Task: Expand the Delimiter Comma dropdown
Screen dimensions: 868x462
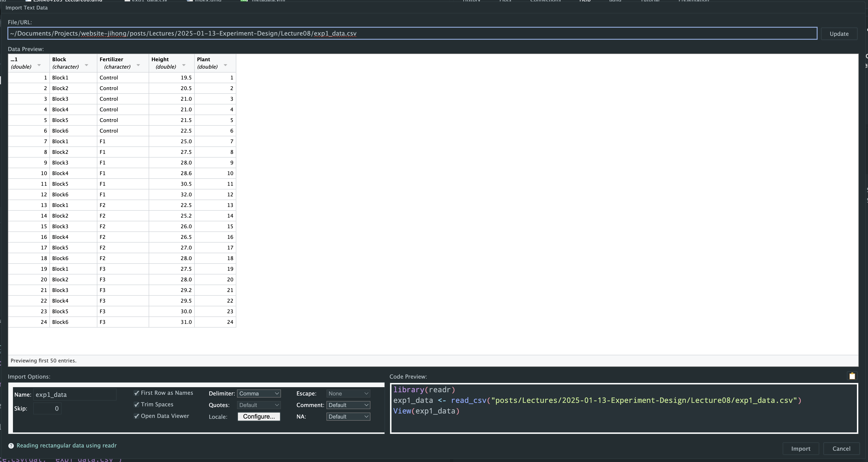Action: tap(259, 394)
